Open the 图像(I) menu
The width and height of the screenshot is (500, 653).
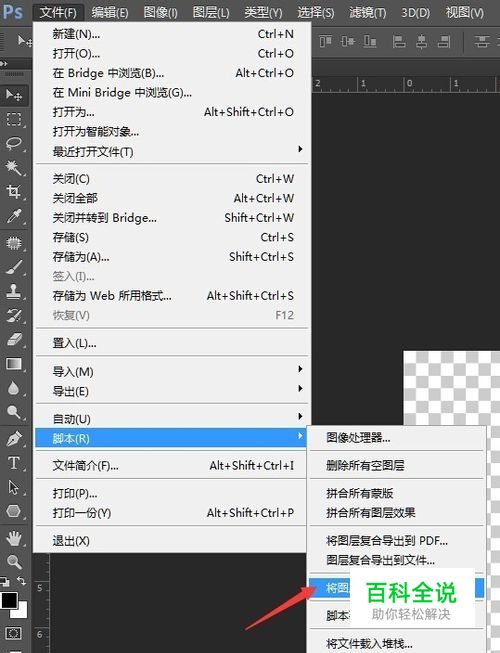(x=160, y=12)
